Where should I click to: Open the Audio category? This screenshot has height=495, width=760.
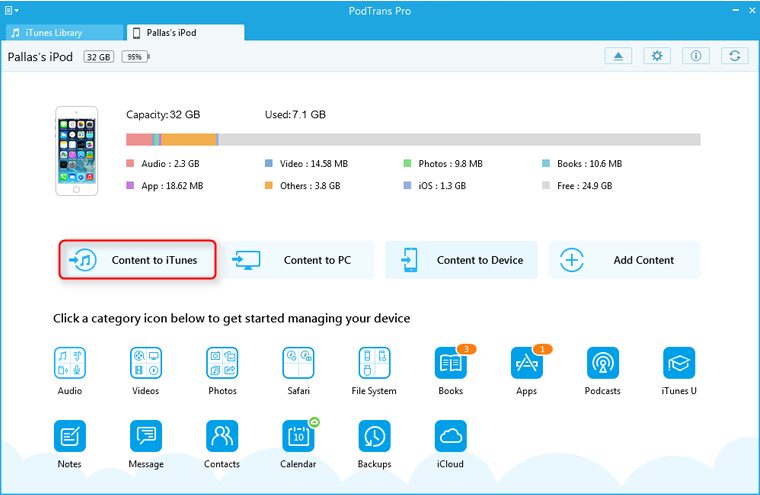pyautogui.click(x=70, y=363)
